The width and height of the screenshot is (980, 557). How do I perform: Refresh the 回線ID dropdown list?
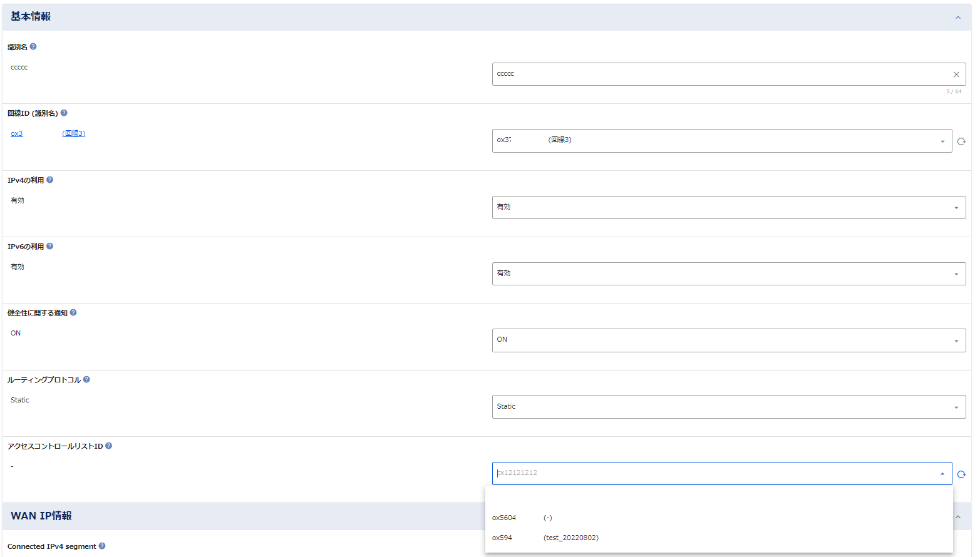(x=961, y=141)
